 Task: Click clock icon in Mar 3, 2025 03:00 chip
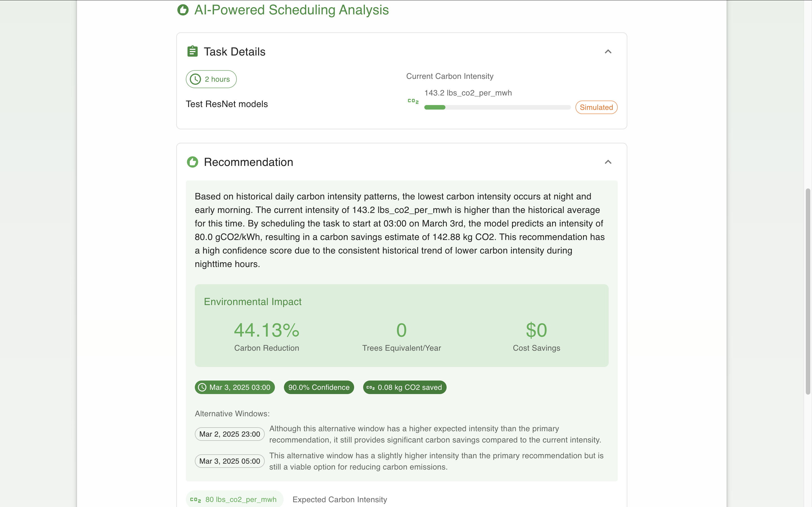coord(202,387)
